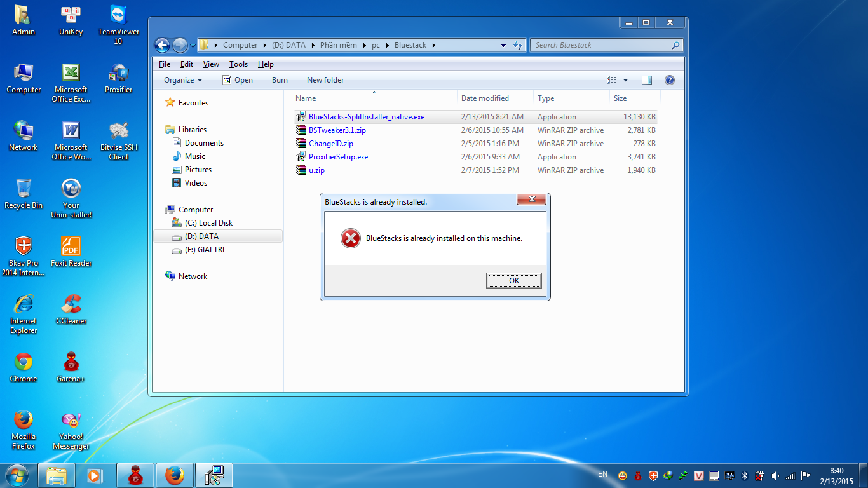Click Firefox icon on the taskbar
Image resolution: width=868 pixels, height=488 pixels.
174,475
